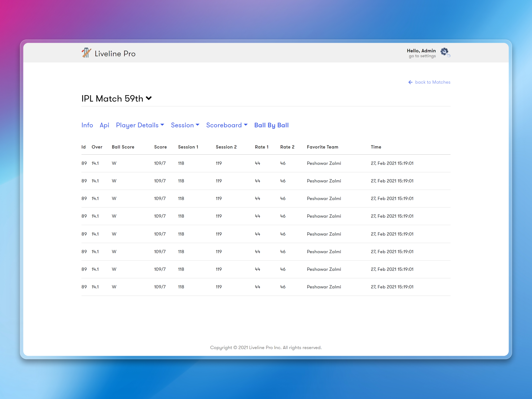
Task: Click the 'go to settings' link
Action: pyautogui.click(x=422, y=56)
